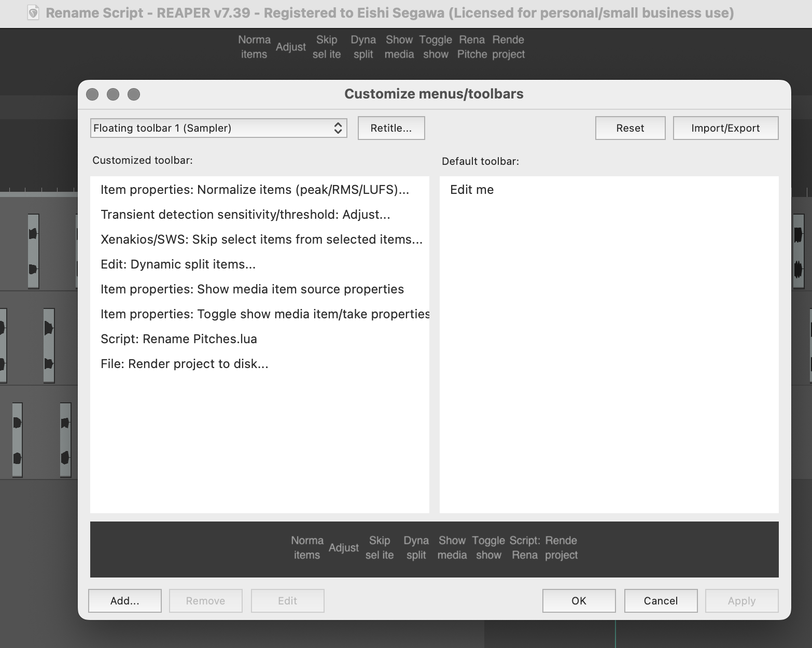Click 'Toggle show' in REAPER floating toolbar
Viewport: 812px width, 648px height.
click(x=436, y=47)
